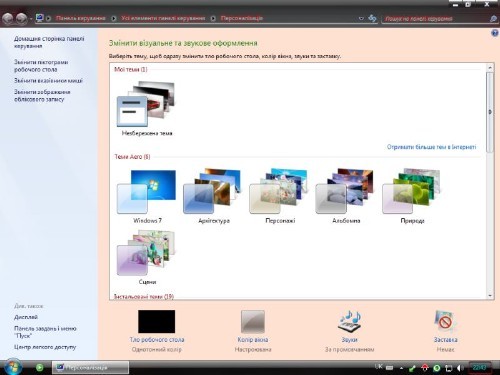Click the Панель керування breadcrumb

tap(81, 18)
